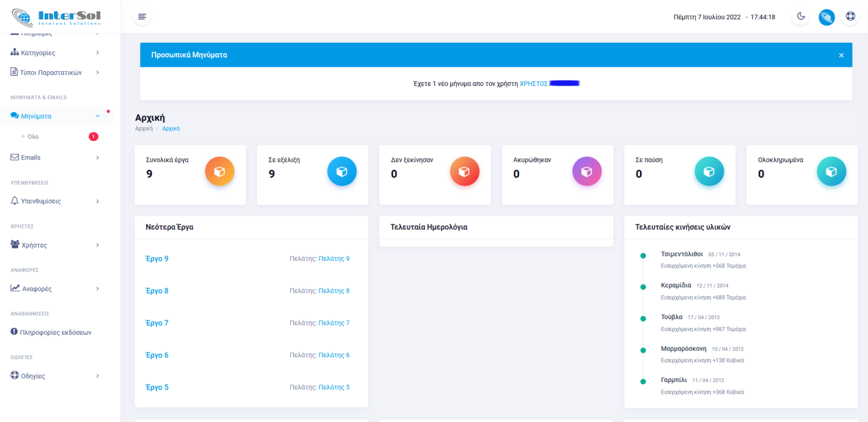Open Πληροφορίες εκδόσεων in the sidebar
Viewport: 868px width, 422px height.
coord(55,332)
